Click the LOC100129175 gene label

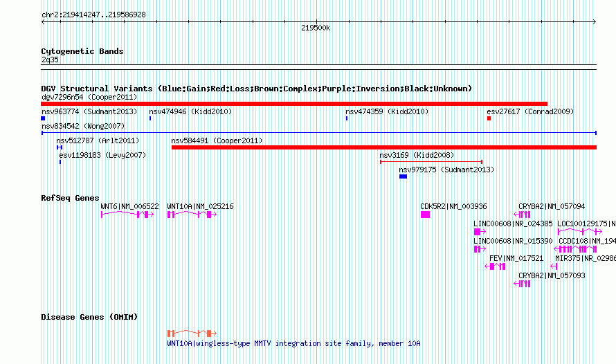pos(586,224)
